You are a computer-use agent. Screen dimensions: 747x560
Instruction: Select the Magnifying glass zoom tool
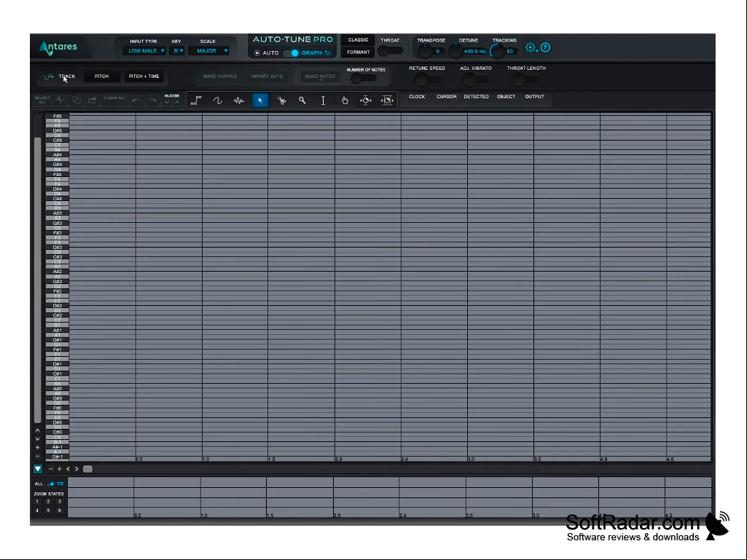[302, 100]
